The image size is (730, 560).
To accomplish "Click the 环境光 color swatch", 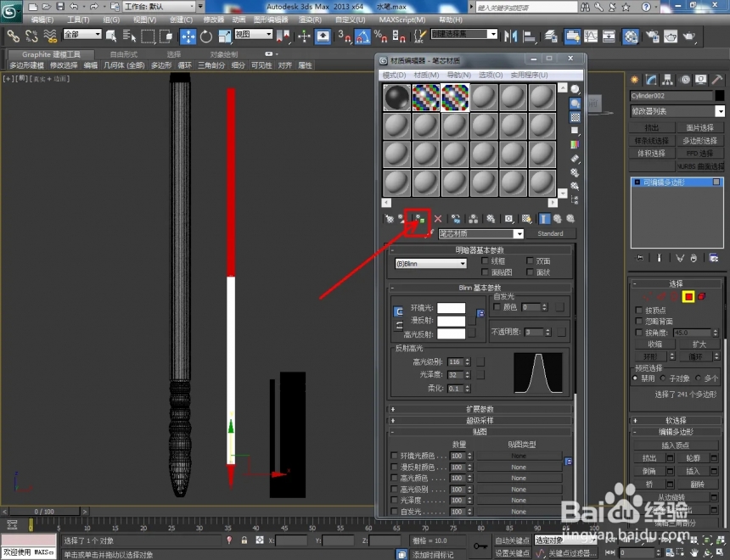I will coord(451,308).
